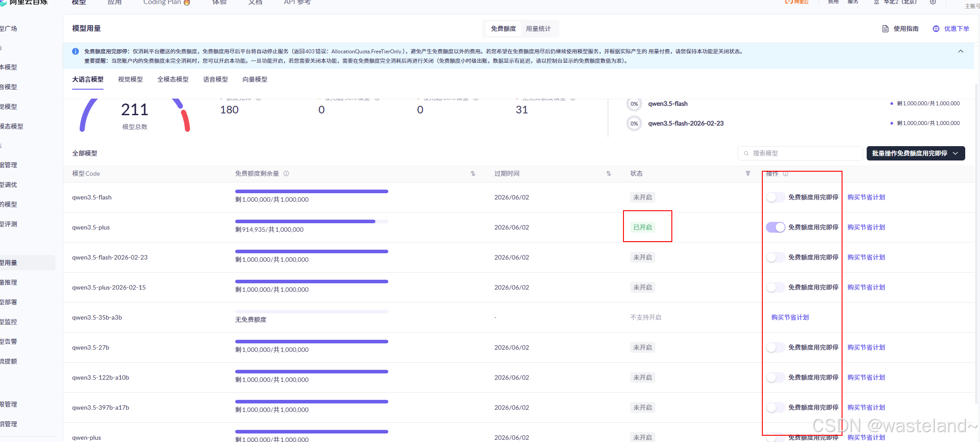The width and height of the screenshot is (980, 442).
Task: Sort by 免费额度剩余量 column arrows
Action: click(473, 173)
